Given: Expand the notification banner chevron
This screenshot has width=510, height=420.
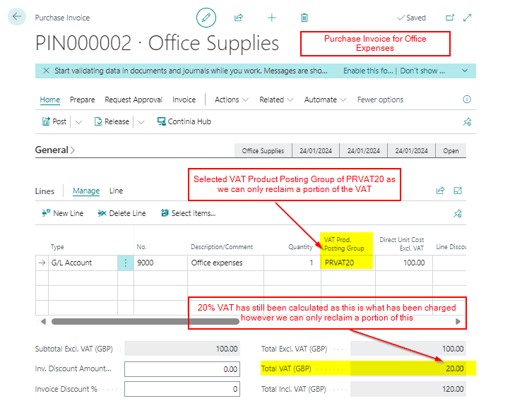Looking at the screenshot, I should (464, 71).
